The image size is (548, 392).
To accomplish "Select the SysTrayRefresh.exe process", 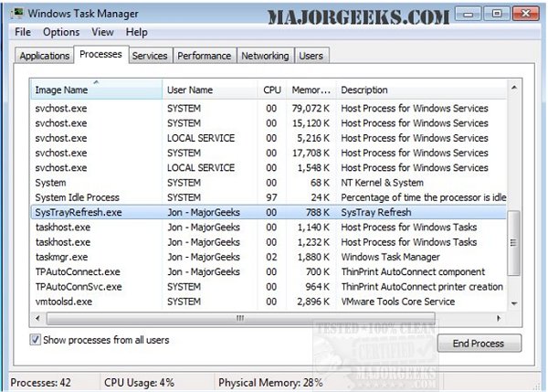I will [269, 212].
